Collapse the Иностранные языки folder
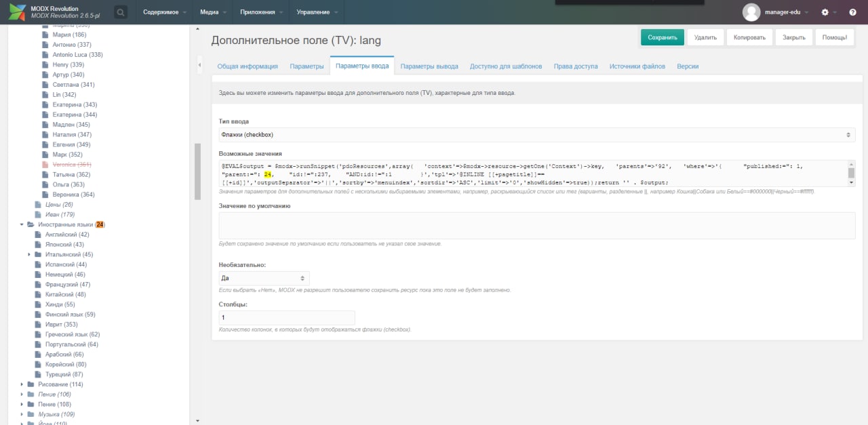Screen dimensions: 868x425 22,224
